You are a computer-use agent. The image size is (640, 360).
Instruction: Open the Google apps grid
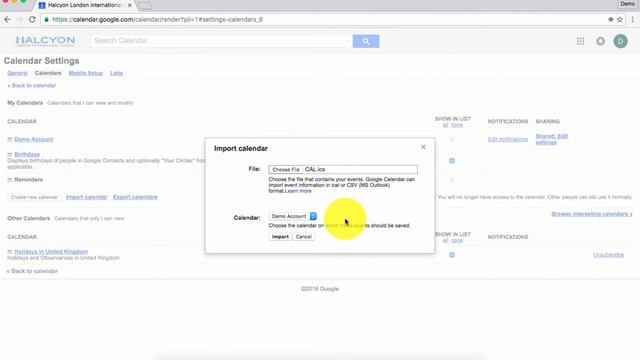coord(580,41)
